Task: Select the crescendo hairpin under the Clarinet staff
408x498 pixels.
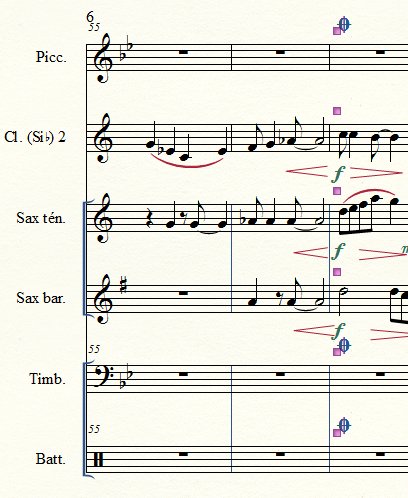Action: (307, 171)
